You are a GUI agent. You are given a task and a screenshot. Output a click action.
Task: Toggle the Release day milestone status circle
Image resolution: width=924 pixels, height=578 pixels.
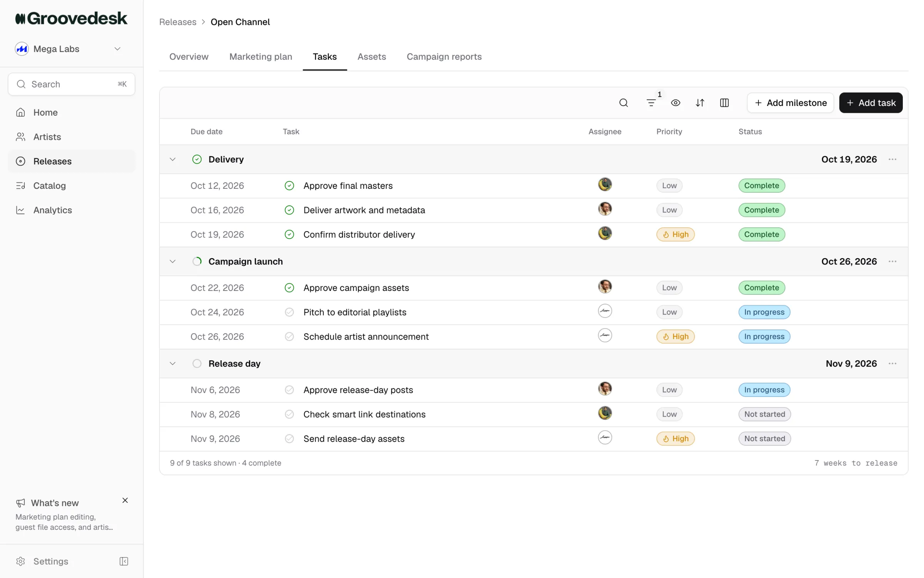(x=197, y=363)
